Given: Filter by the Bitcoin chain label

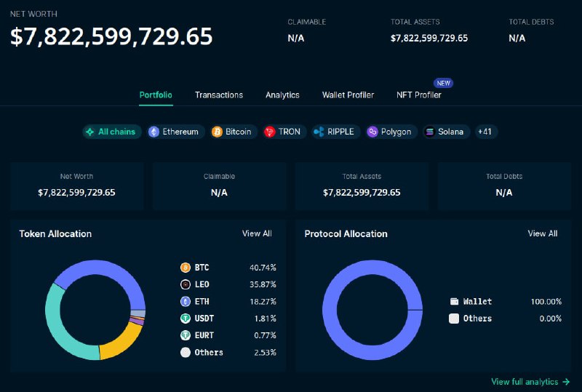Looking at the screenshot, I should point(239,132).
